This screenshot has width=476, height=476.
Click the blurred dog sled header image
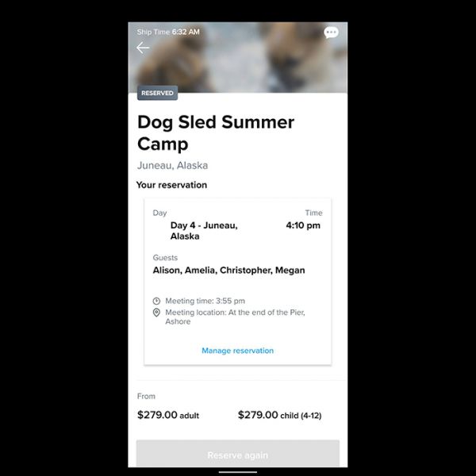[x=238, y=57]
